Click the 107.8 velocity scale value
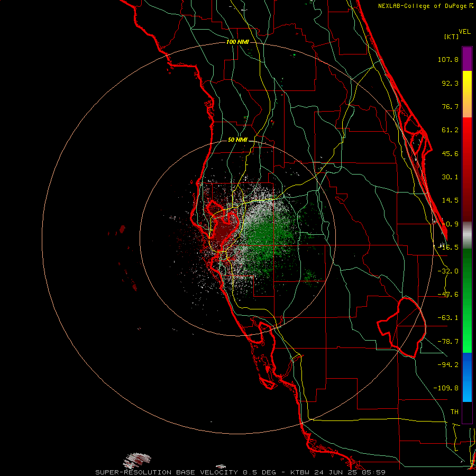The width and height of the screenshot is (476, 476). 448,59
